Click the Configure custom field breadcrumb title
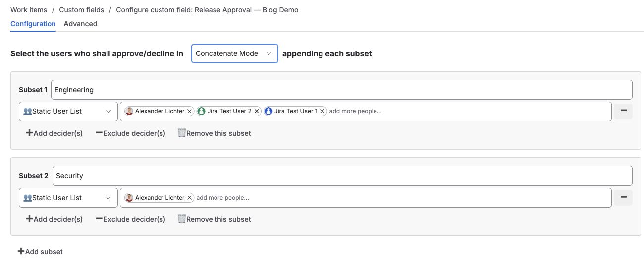The width and height of the screenshot is (644, 260). point(207,10)
